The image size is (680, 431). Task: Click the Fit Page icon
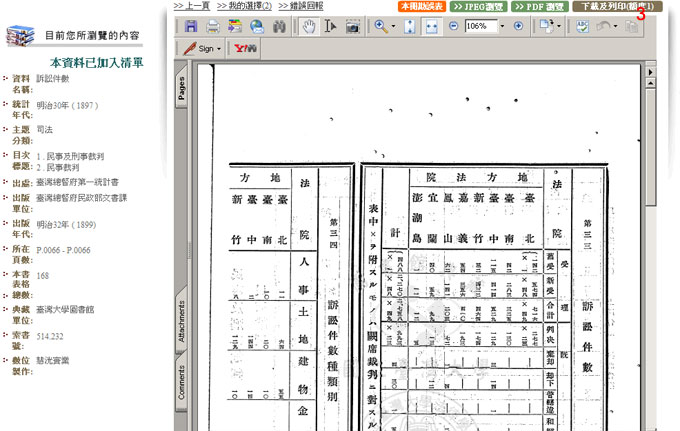coord(410,26)
